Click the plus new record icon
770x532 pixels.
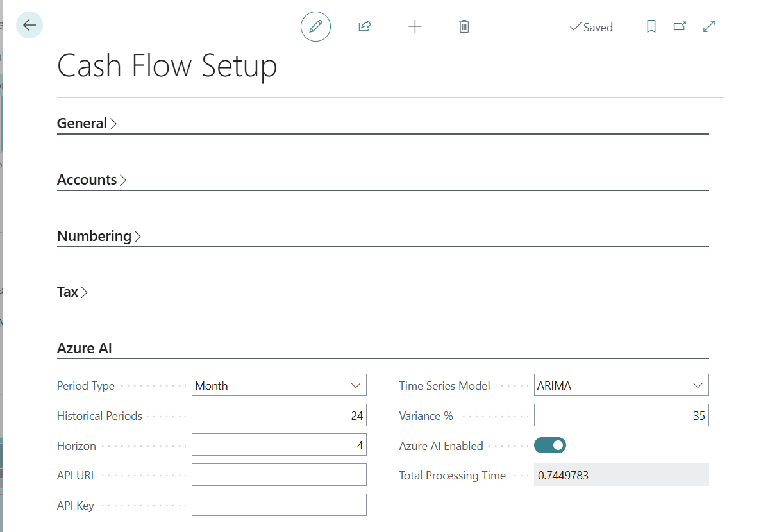pos(415,27)
